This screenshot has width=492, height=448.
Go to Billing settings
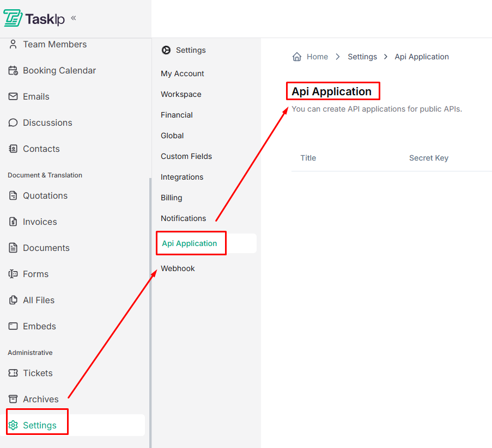point(172,198)
